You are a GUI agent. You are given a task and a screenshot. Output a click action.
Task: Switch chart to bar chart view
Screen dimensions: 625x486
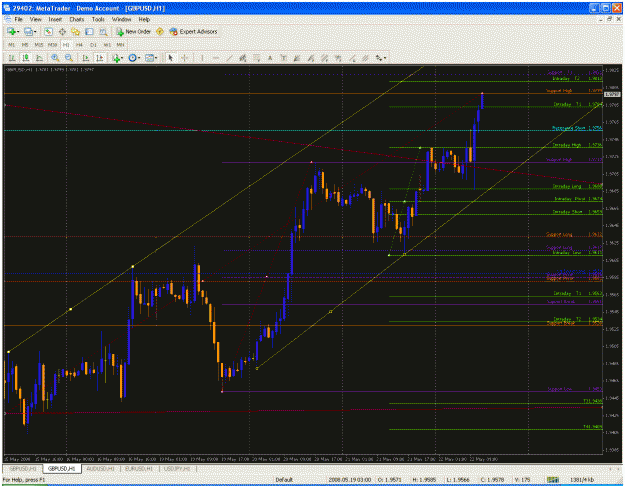click(12, 58)
